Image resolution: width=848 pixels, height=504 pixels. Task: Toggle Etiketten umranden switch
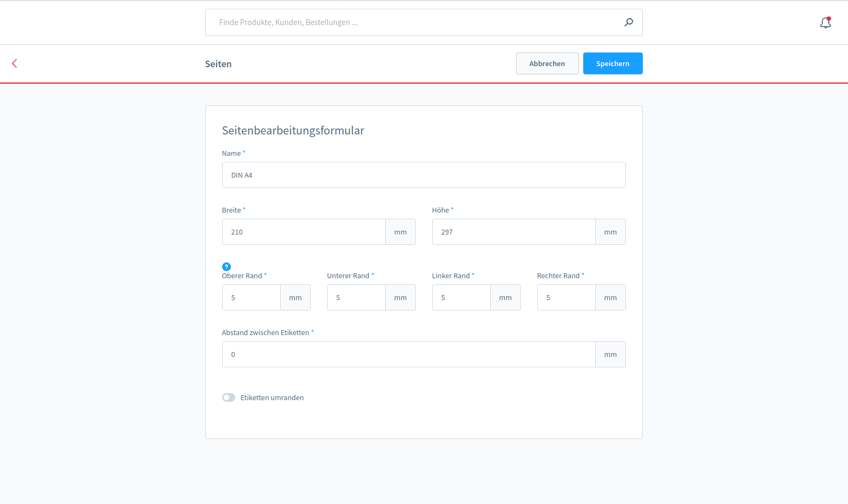(229, 397)
